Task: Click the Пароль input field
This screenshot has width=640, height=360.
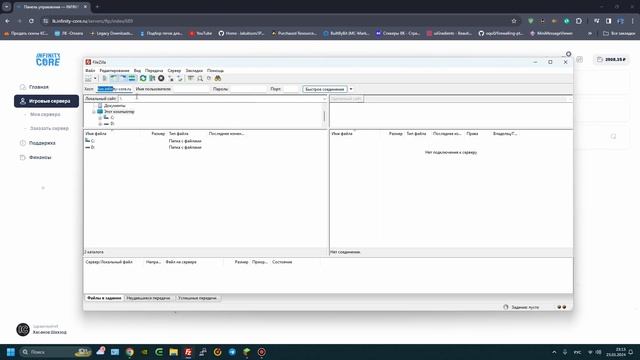Action: pos(248,89)
